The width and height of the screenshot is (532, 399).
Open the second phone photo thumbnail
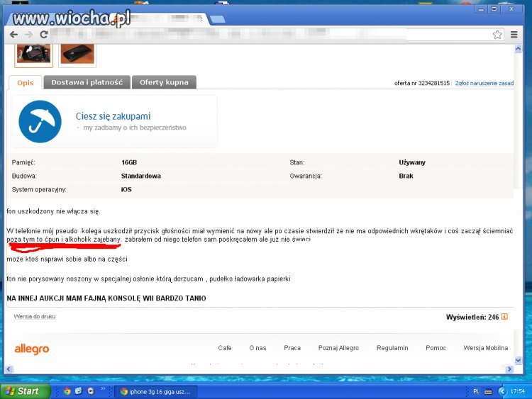tap(77, 55)
